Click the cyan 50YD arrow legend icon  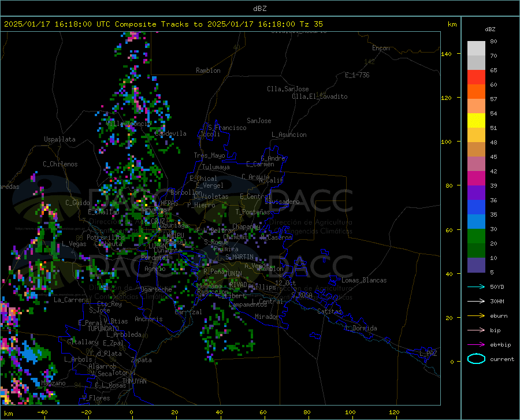pos(476,287)
